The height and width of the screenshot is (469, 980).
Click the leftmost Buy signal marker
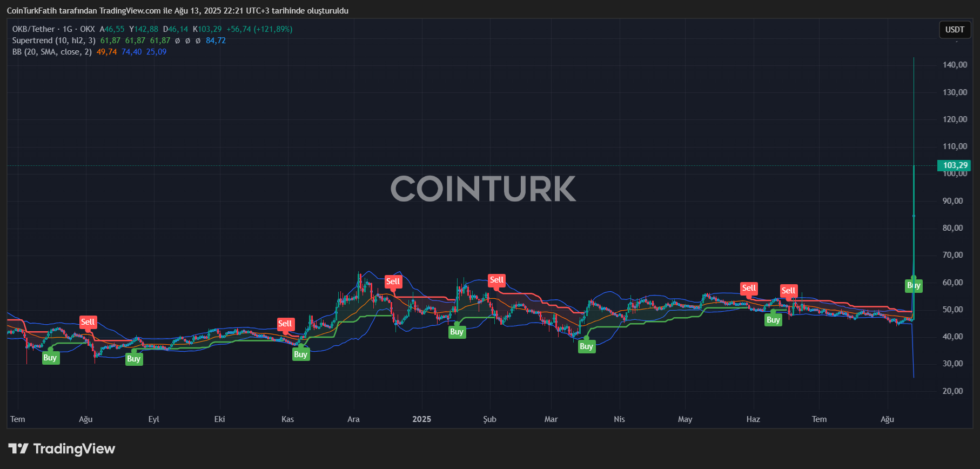[50, 358]
